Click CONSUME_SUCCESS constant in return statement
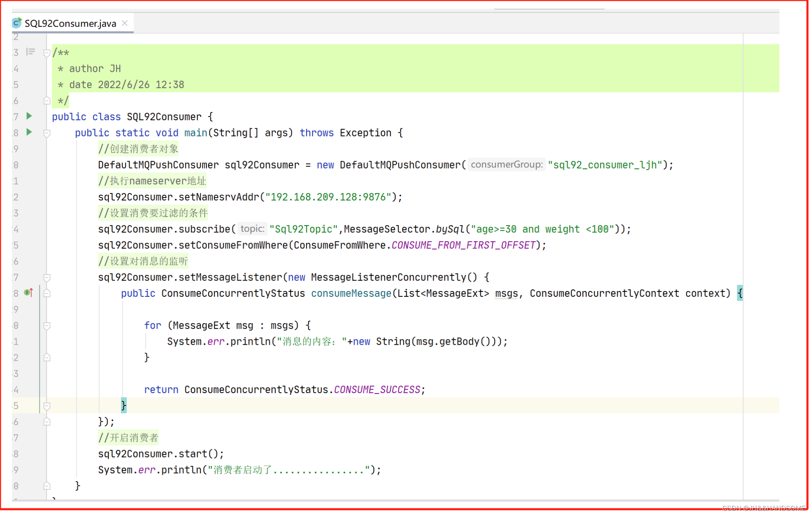The image size is (812, 515). [x=377, y=390]
